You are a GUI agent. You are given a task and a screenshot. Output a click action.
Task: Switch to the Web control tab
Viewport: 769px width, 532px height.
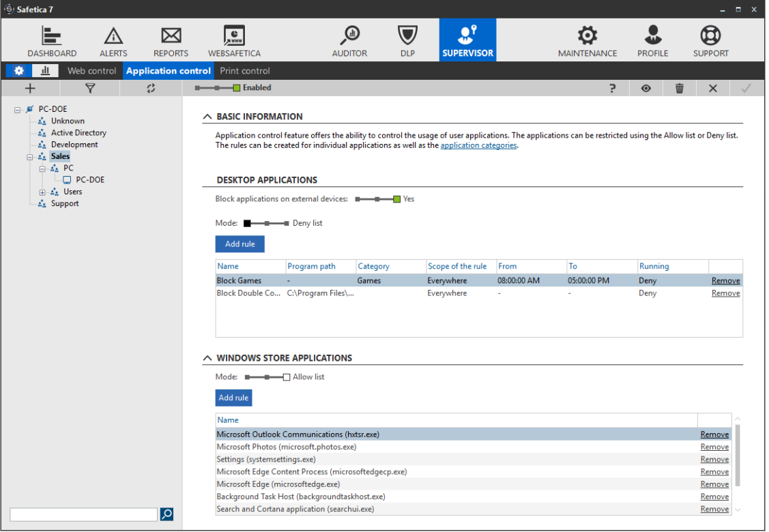tap(92, 71)
